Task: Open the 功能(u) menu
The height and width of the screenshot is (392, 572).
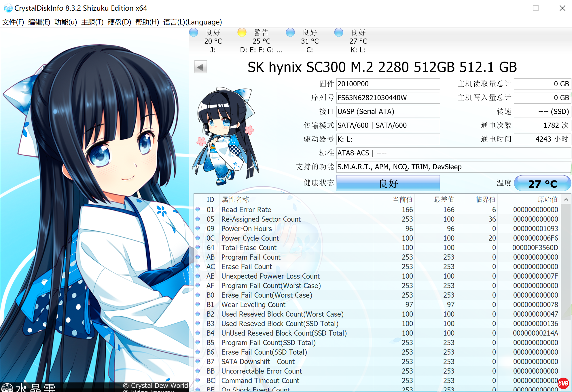Action: [66, 22]
